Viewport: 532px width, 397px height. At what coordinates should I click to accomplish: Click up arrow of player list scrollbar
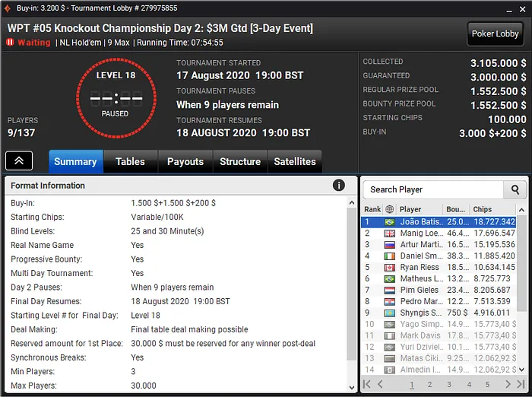coord(522,210)
